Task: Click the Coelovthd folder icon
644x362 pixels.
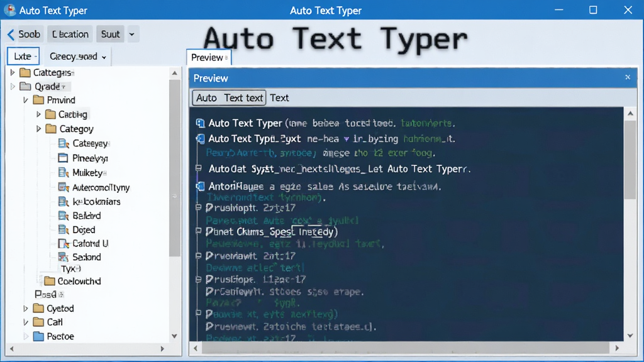Action: coord(50,281)
